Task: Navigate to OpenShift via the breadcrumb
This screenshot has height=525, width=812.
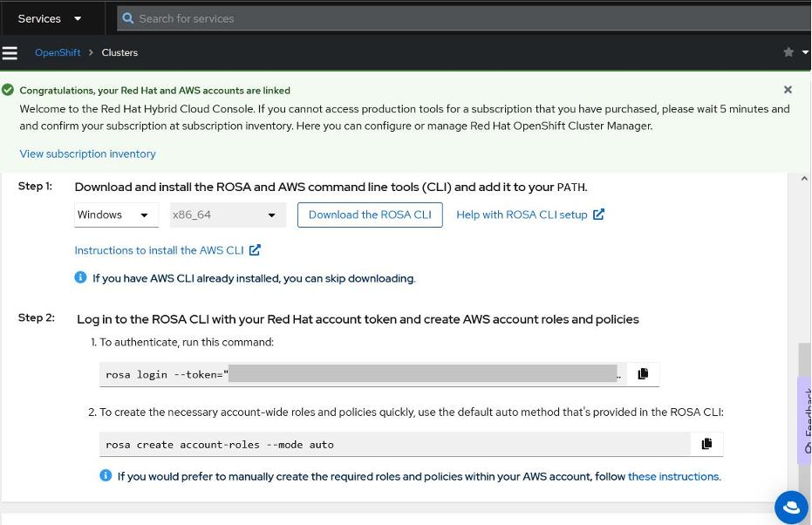Action: coord(57,52)
